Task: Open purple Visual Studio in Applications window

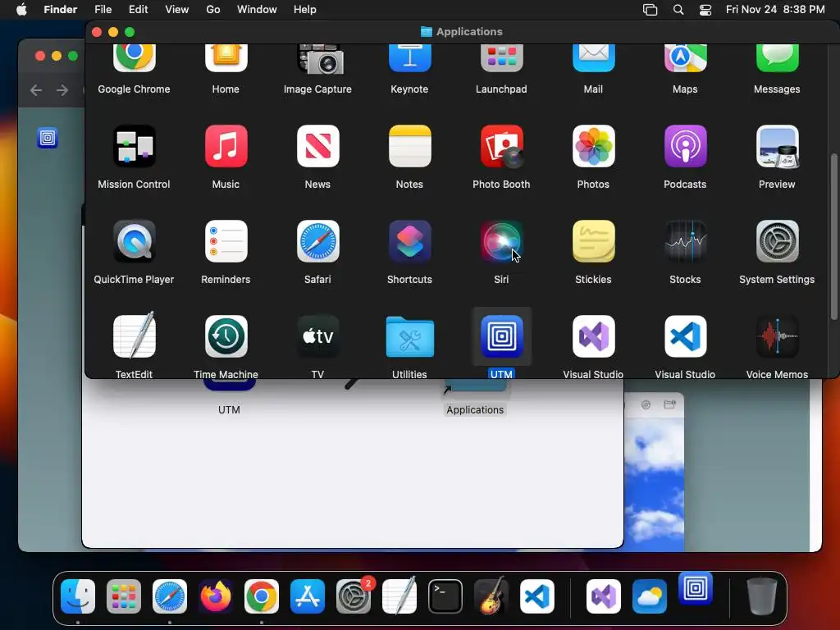Action: 594,336
